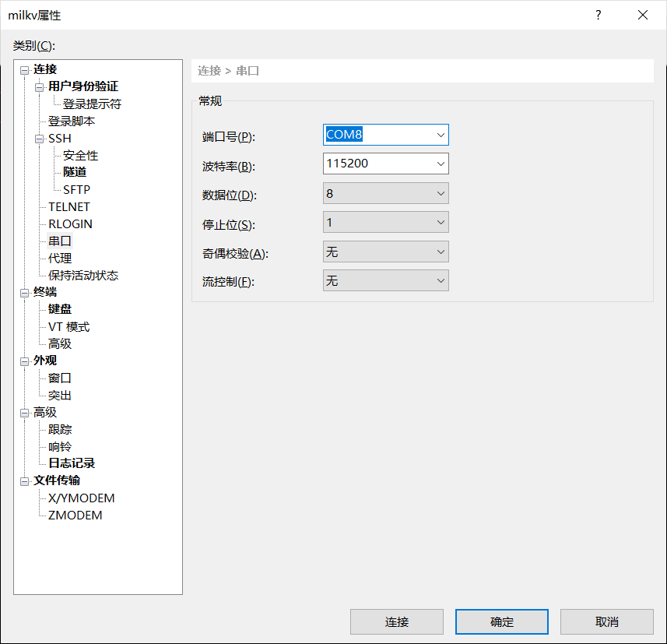This screenshot has height=644, width=667.
Task: Open the 键盘 settings
Action: [x=60, y=309]
